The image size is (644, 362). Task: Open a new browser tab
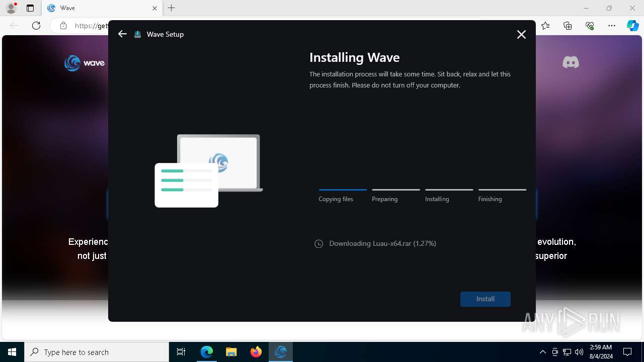pyautogui.click(x=172, y=8)
